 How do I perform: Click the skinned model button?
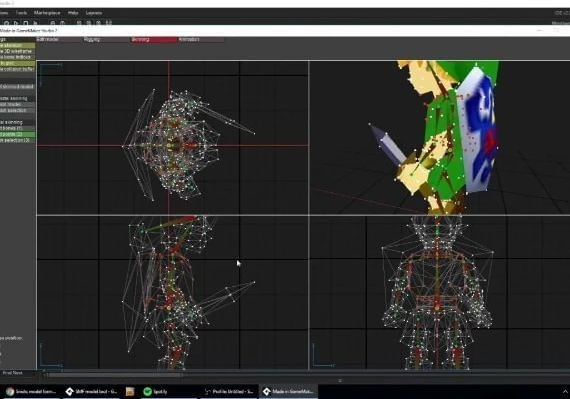[17, 87]
